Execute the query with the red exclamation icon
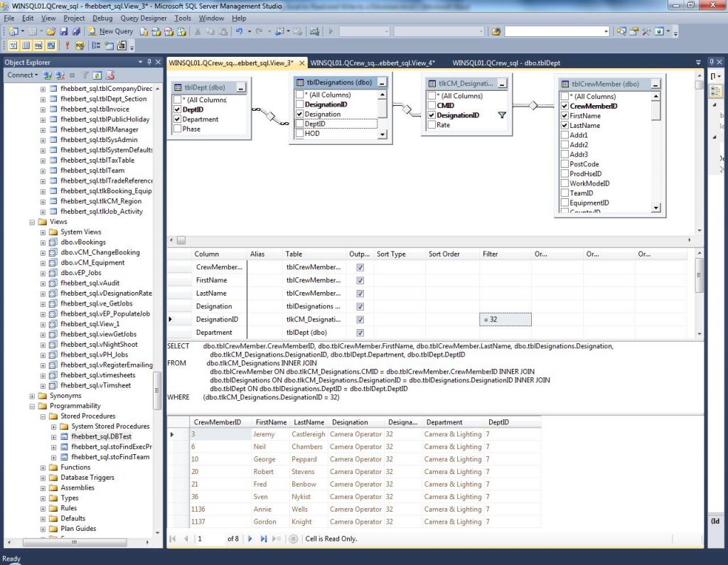This screenshot has height=565, width=728. click(67, 45)
